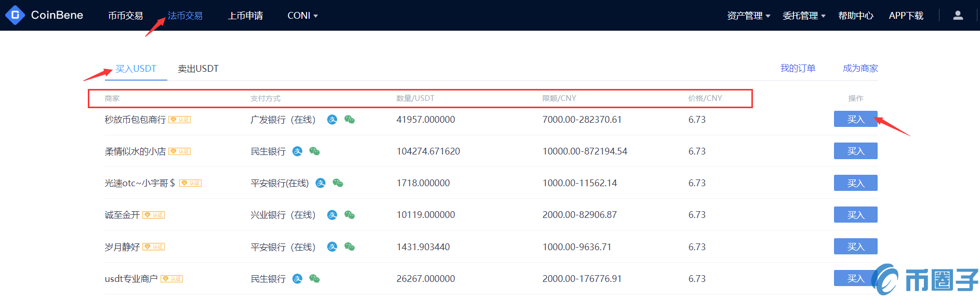Viewport: 980px width, 297px height.
Task: Click the quantity 1431.903440
Action: tap(423, 247)
